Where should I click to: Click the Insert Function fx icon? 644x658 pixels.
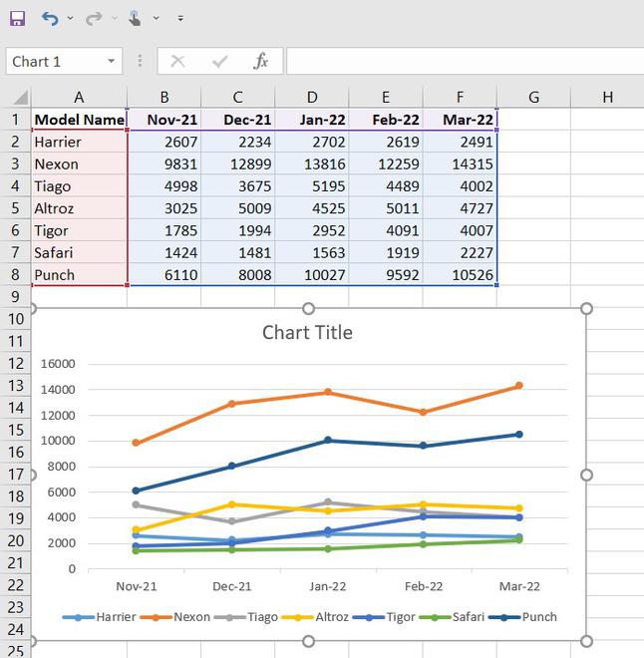(x=261, y=61)
